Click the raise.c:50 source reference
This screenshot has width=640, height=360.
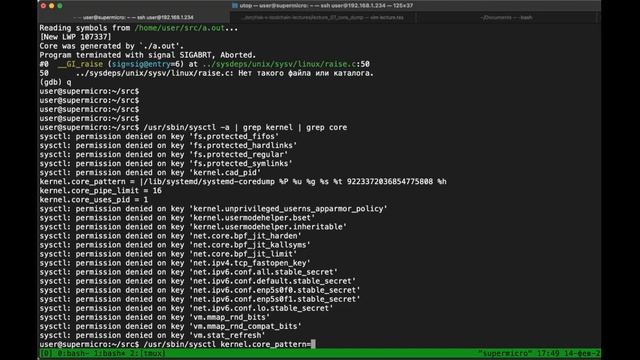click(x=286, y=64)
